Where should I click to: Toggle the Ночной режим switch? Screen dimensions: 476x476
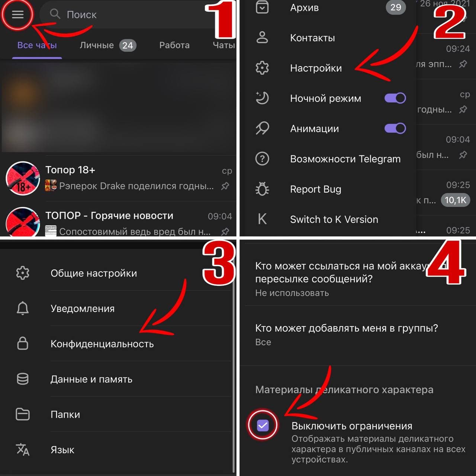point(395,98)
